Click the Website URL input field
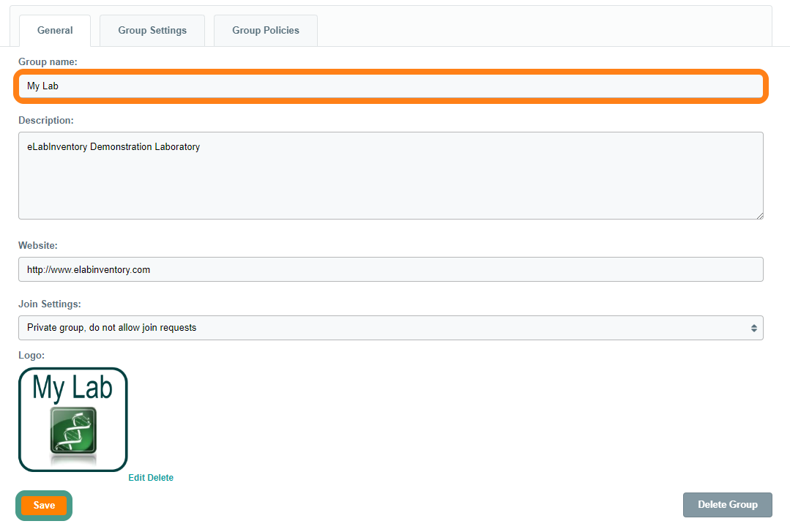 point(390,269)
